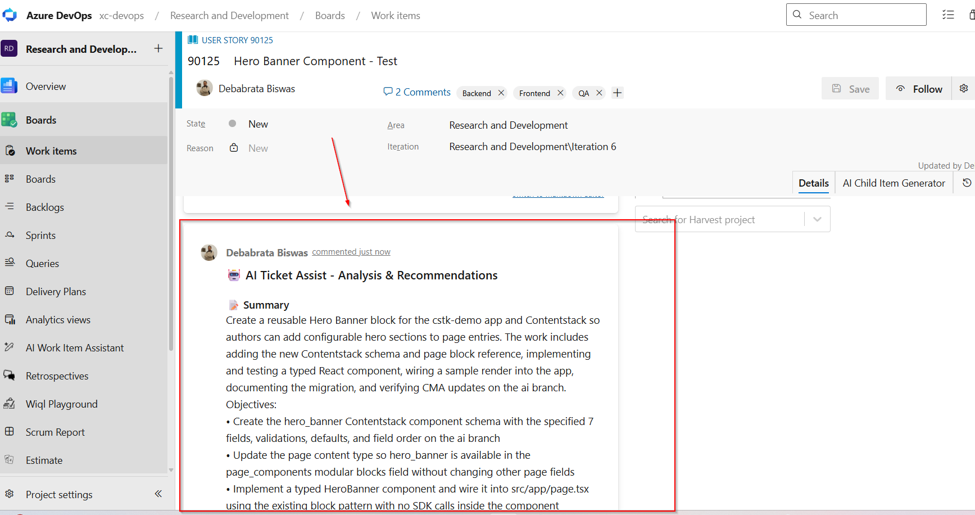Click the Frontend tag label

(534, 93)
